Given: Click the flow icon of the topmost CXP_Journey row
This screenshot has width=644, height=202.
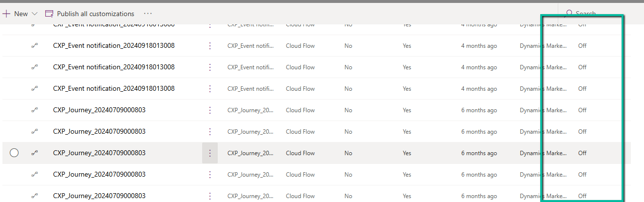Looking at the screenshot, I should point(35,110).
